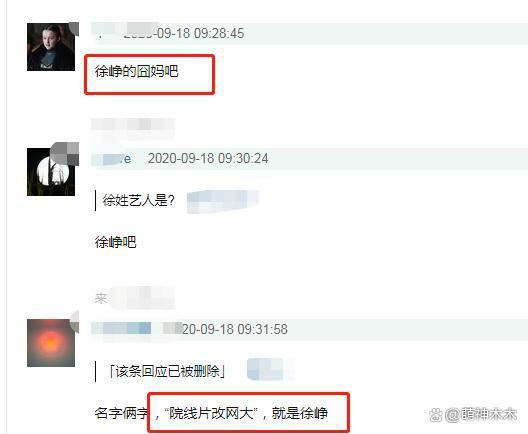Screen dimensions: 528x434
Task: Click the 来 source label above third comment
Action: pos(101,298)
